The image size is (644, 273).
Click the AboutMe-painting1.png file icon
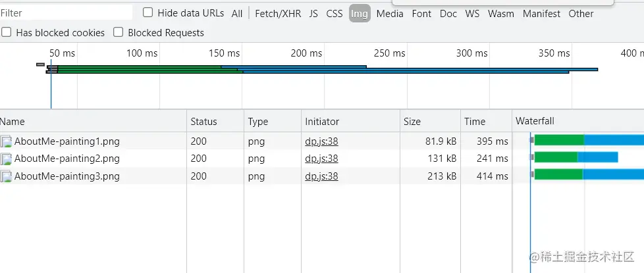(7, 141)
